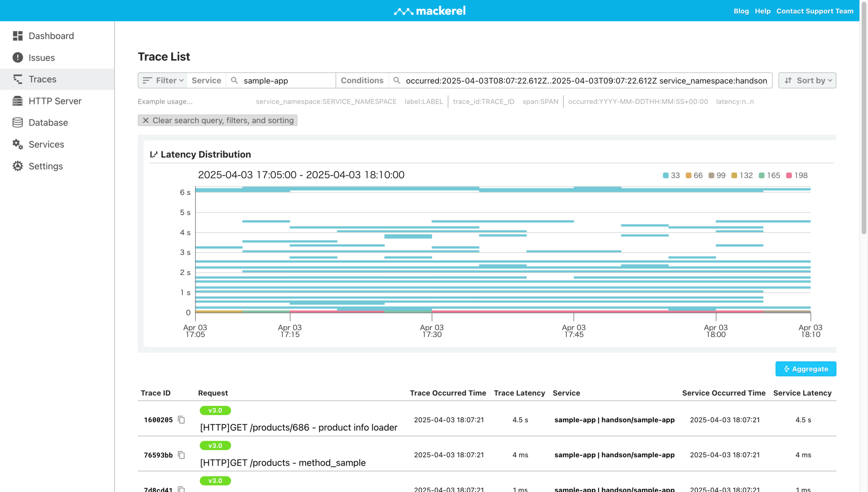Click Service cell of trace 1600205 row
The image size is (868, 492).
point(615,420)
